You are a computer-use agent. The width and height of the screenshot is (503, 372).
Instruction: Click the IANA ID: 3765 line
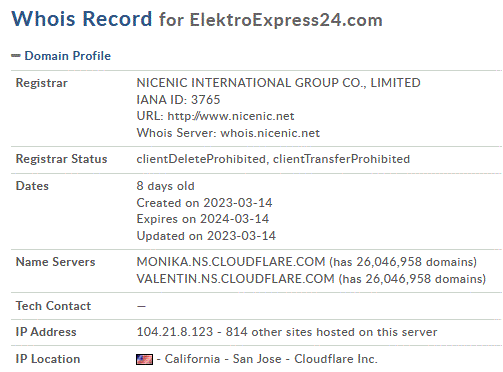pos(178,100)
